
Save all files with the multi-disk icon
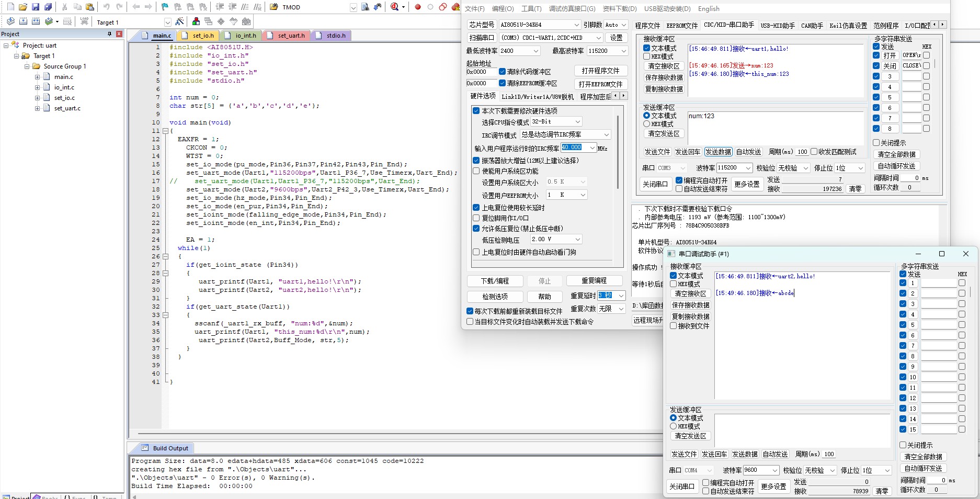point(48,7)
